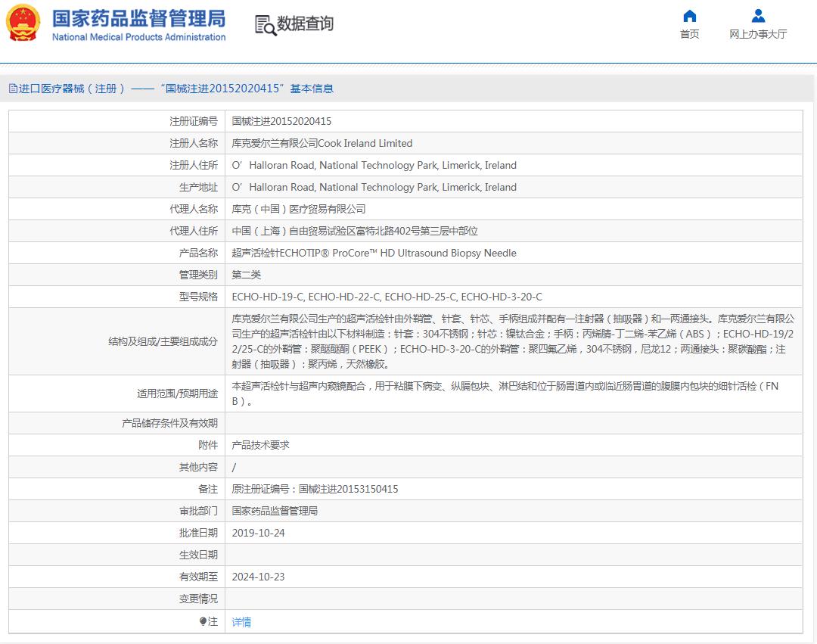Click the 适用范围/预期用途 row label
This screenshot has width=817, height=644.
pos(177,394)
